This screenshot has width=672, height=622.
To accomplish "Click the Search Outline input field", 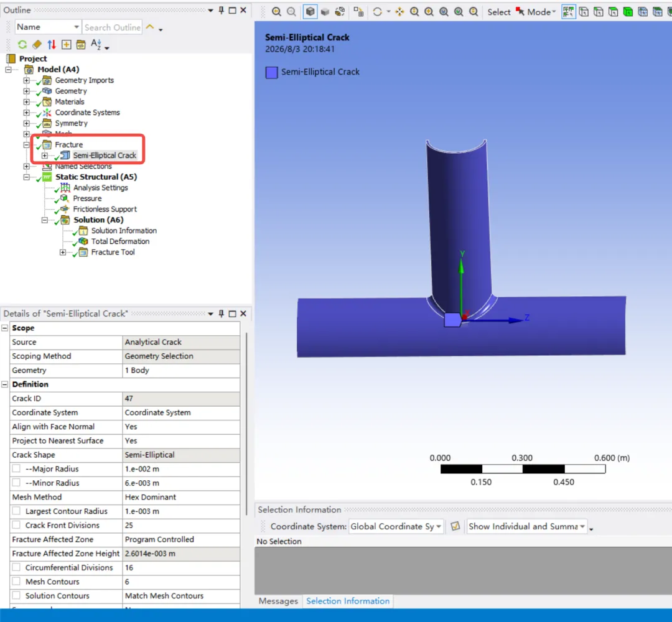I will pyautogui.click(x=112, y=27).
